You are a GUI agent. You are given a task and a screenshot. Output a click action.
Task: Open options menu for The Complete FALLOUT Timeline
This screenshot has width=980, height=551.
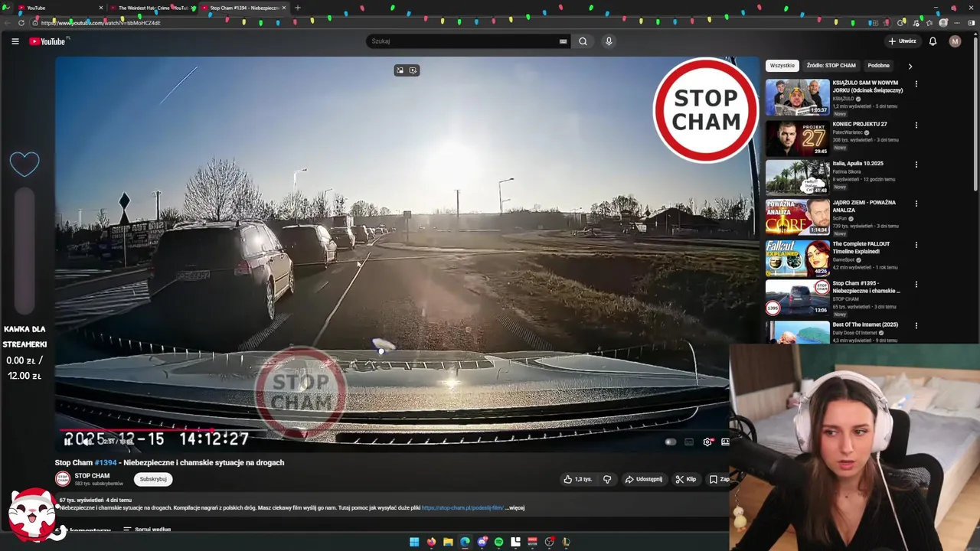pyautogui.click(x=916, y=245)
